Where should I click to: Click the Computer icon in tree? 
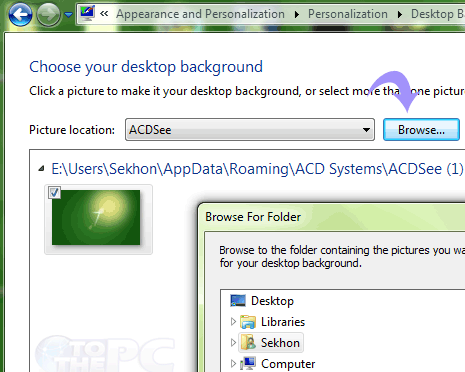[x=248, y=364]
